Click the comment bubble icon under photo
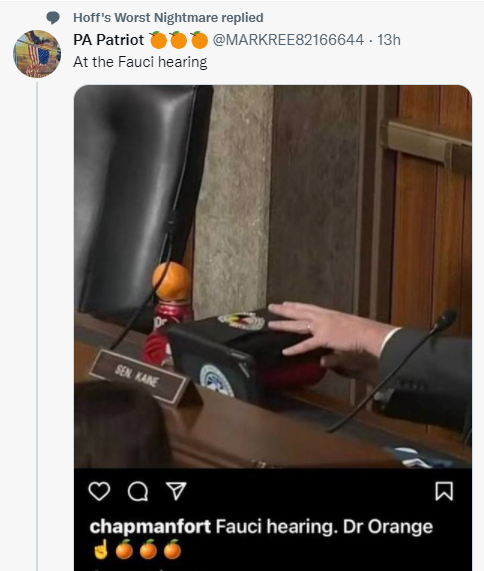The image size is (484, 571). tap(138, 491)
